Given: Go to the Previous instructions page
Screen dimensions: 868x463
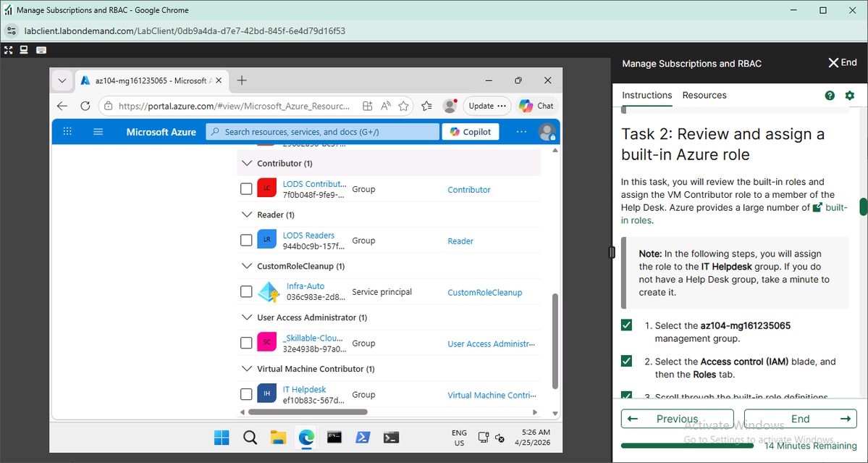Looking at the screenshot, I should click(x=677, y=419).
